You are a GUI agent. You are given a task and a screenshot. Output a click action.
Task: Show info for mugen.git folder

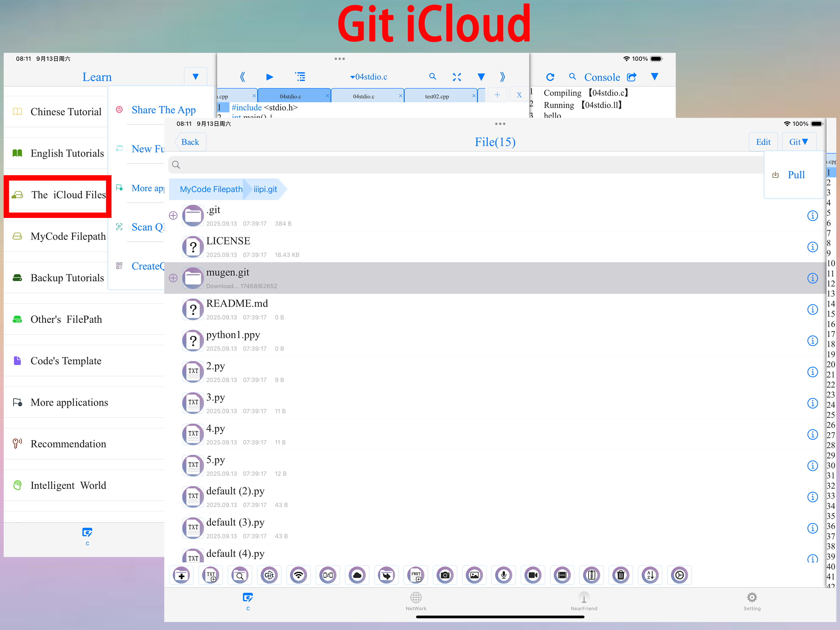(812, 278)
